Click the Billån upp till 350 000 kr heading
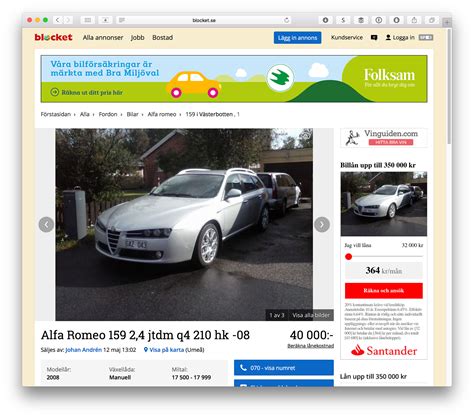Viewport: 474px width, 418px height. pos(378,165)
